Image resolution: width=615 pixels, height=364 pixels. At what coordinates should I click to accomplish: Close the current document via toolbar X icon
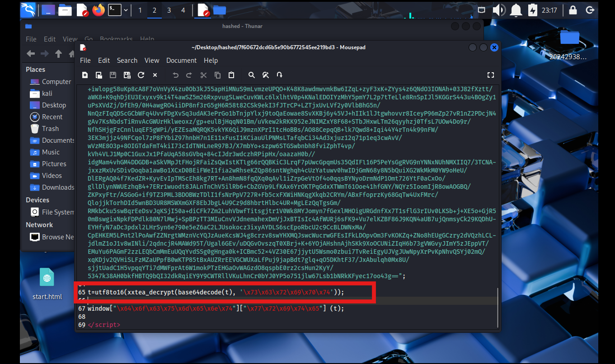pyautogui.click(x=155, y=75)
